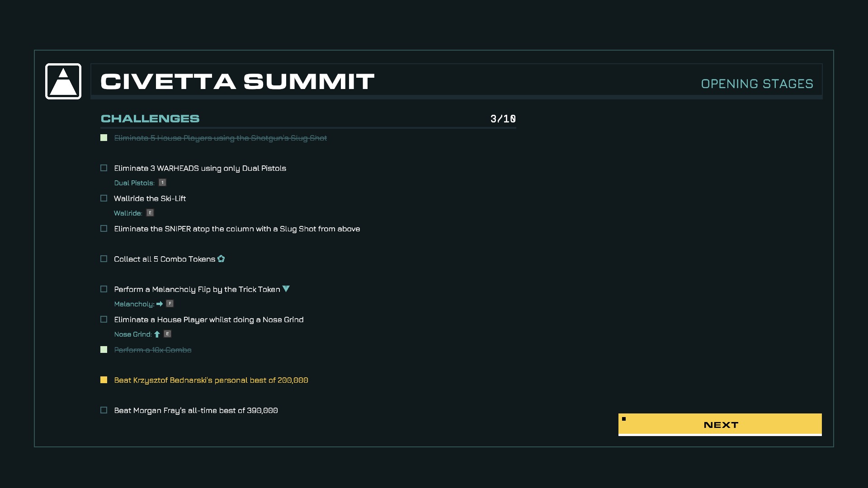Click the NEXT button

tap(720, 425)
